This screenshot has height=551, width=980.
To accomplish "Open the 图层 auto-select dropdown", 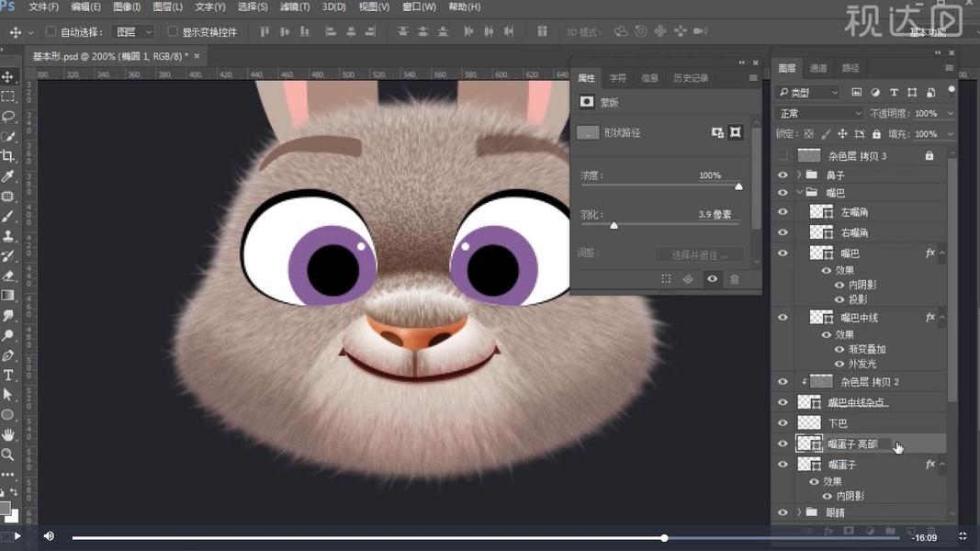I will (x=132, y=31).
